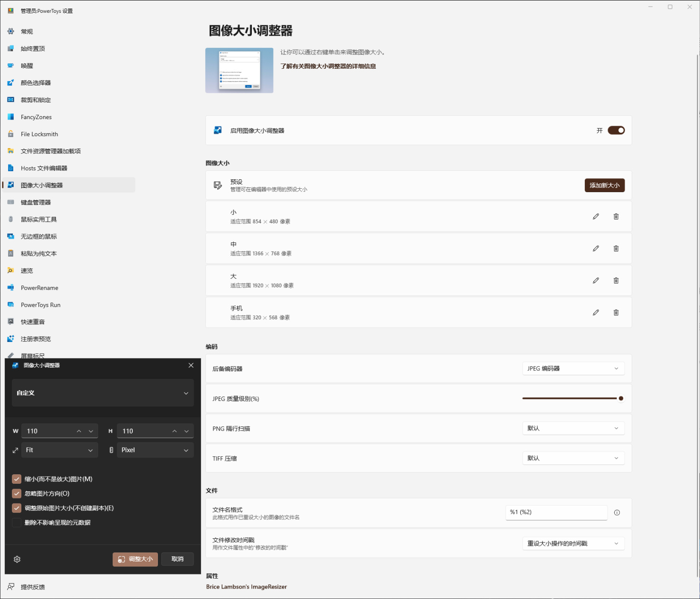The image size is (700, 599).
Task: Open 常规 settings page
Action: point(69,31)
